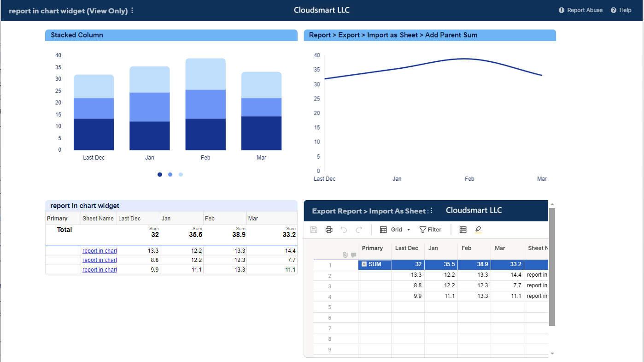The width and height of the screenshot is (644, 362).
Task: Click the Mar stacked column bar
Action: [261, 111]
